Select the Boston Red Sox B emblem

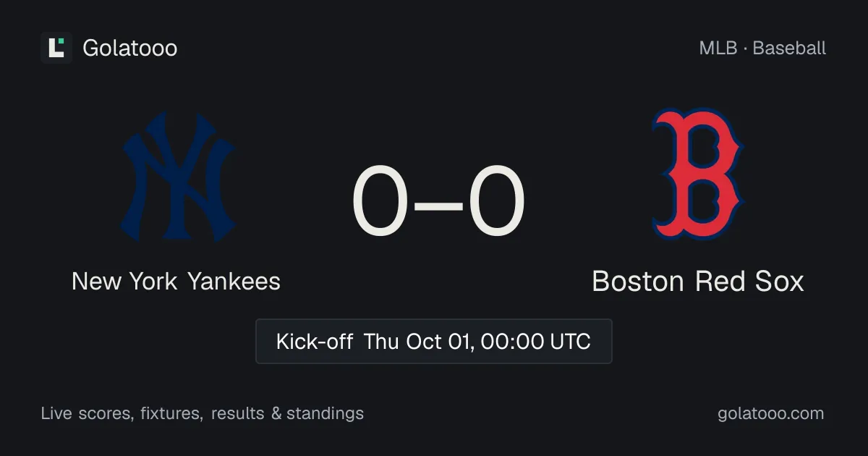pyautogui.click(x=698, y=174)
